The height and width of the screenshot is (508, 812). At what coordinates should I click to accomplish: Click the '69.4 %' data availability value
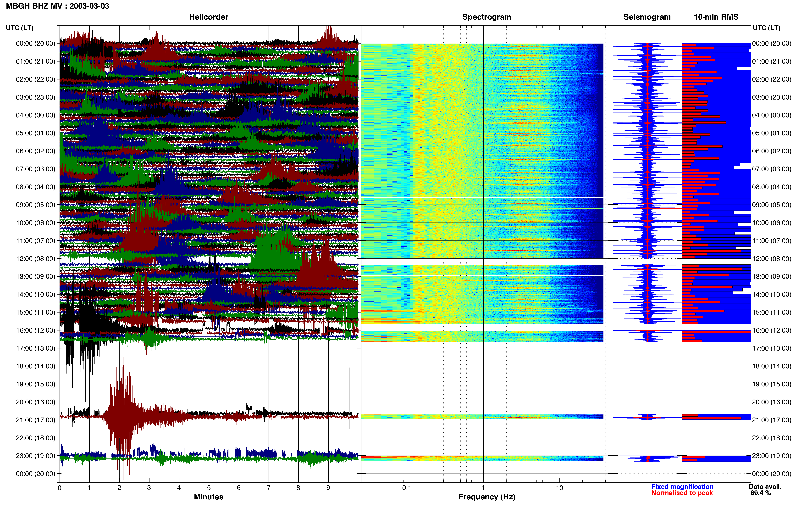pyautogui.click(x=761, y=493)
